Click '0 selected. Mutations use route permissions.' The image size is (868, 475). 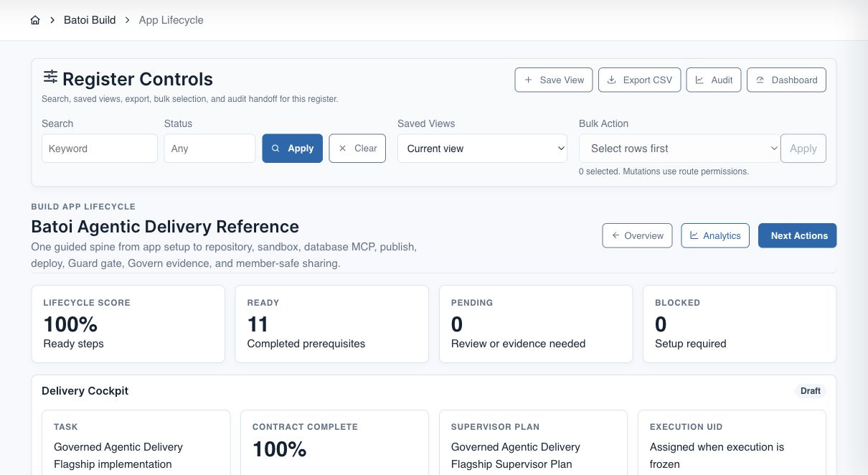(x=664, y=171)
